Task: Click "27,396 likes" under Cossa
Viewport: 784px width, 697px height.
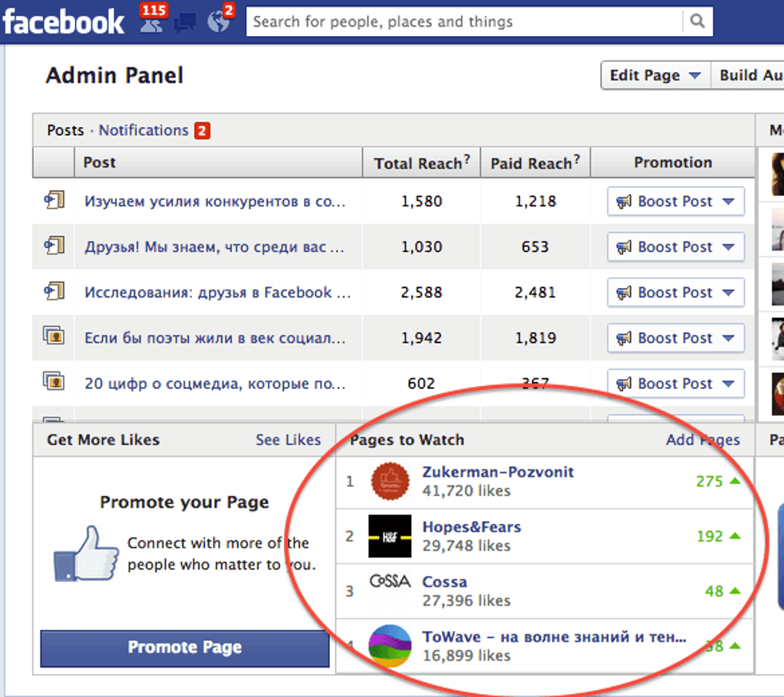Action: (x=466, y=601)
